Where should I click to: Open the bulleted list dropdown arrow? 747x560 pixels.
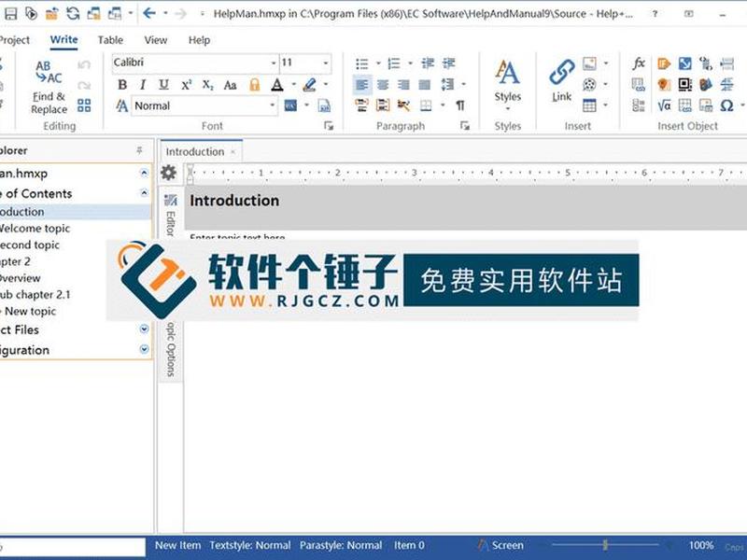pos(378,63)
